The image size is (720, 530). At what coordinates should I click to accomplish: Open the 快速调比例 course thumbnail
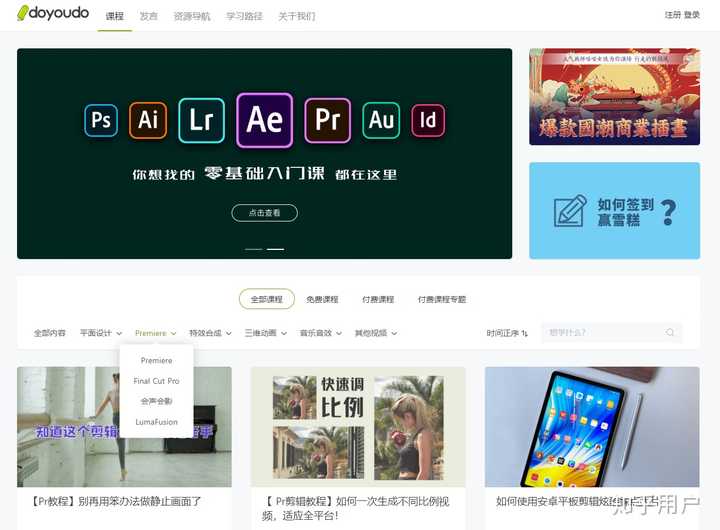pos(358,427)
